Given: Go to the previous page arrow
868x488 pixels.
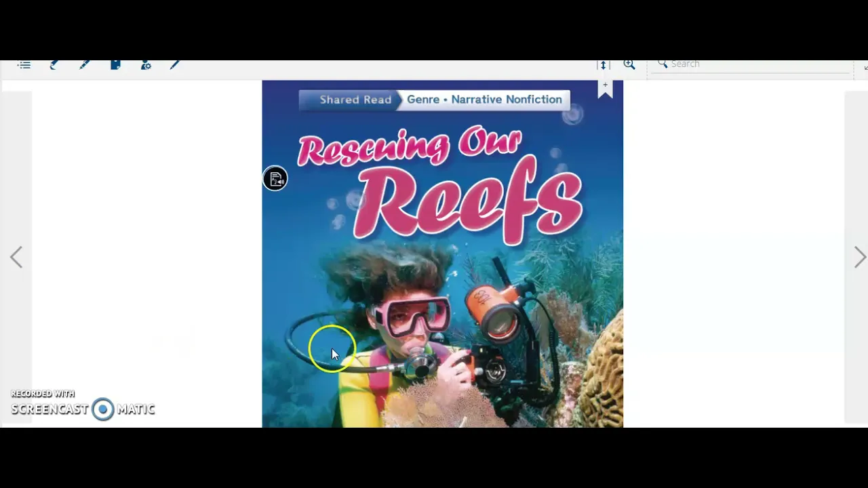Looking at the screenshot, I should pos(16,258).
